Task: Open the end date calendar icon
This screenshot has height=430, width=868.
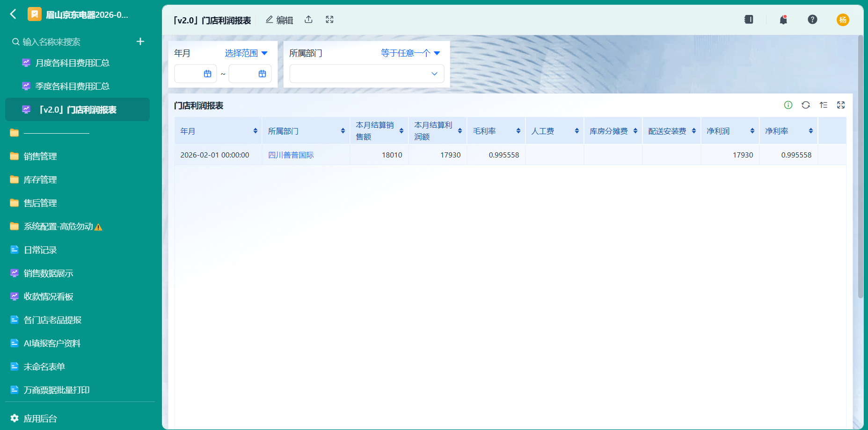Action: pyautogui.click(x=263, y=74)
